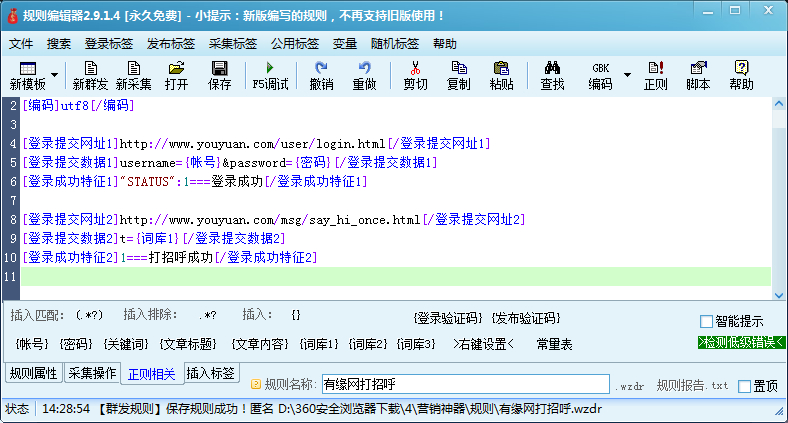Create a new 新群发 rule
This screenshot has width=788, height=423.
point(90,75)
